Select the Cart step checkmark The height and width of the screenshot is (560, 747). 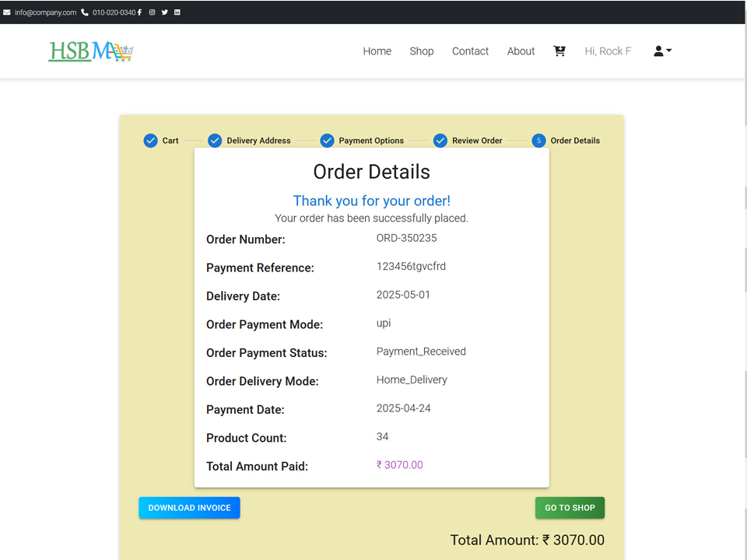150,141
